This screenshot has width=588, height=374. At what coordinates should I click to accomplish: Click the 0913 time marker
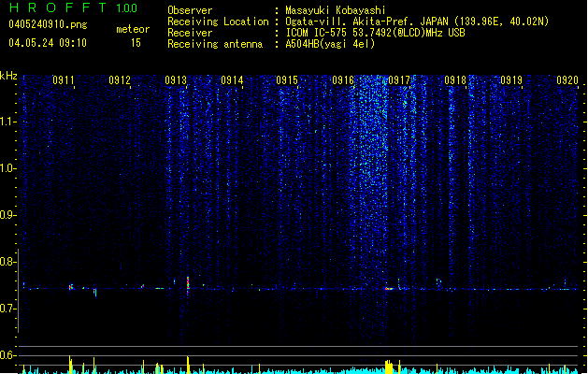click(x=176, y=80)
